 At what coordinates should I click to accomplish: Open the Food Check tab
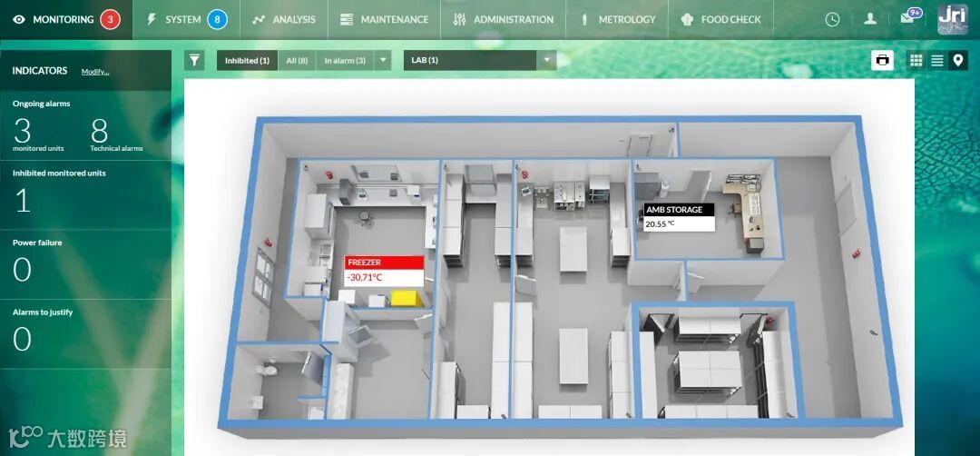pyautogui.click(x=720, y=19)
